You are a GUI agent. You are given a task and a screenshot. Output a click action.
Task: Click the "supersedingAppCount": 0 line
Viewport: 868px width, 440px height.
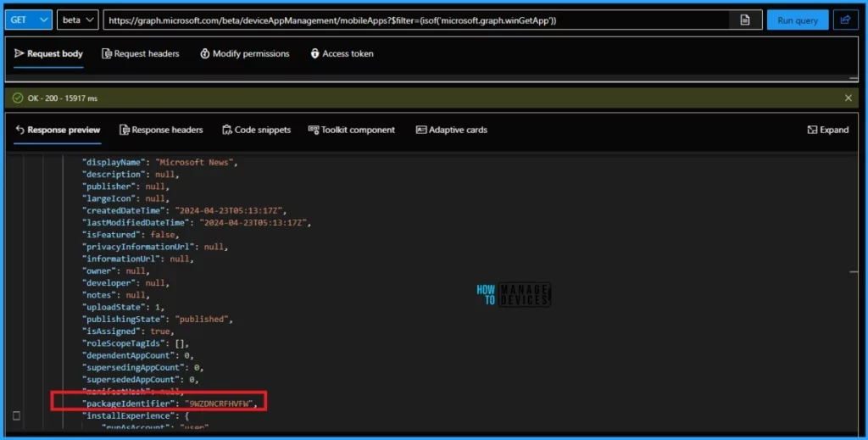[142, 367]
